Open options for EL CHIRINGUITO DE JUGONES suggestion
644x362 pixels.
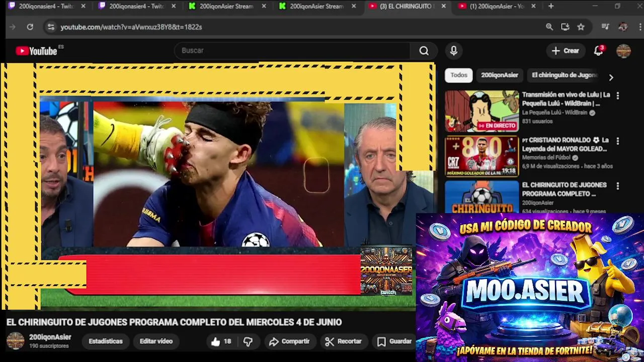(618, 186)
